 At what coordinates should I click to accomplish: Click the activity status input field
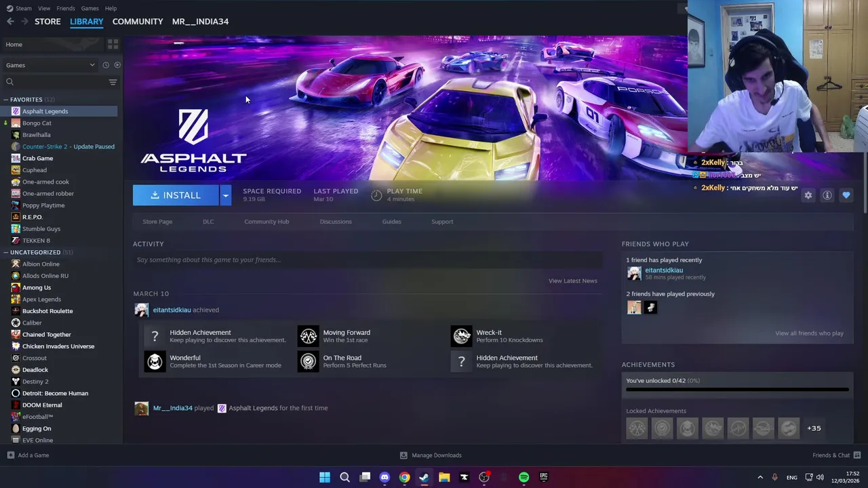[x=368, y=260]
